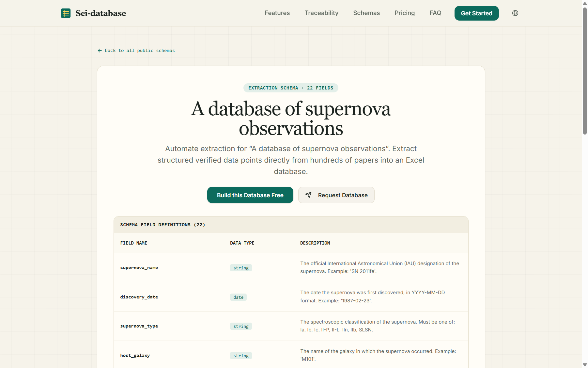
Task: Click SCHEMA FIELD DEFINITIONS (22) heading
Action: 162,225
